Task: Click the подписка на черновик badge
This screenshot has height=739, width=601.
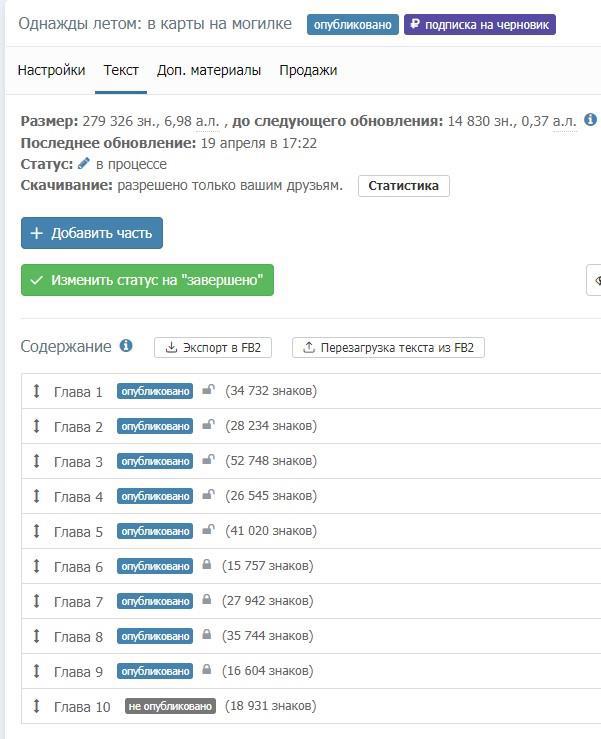Action: point(479,24)
